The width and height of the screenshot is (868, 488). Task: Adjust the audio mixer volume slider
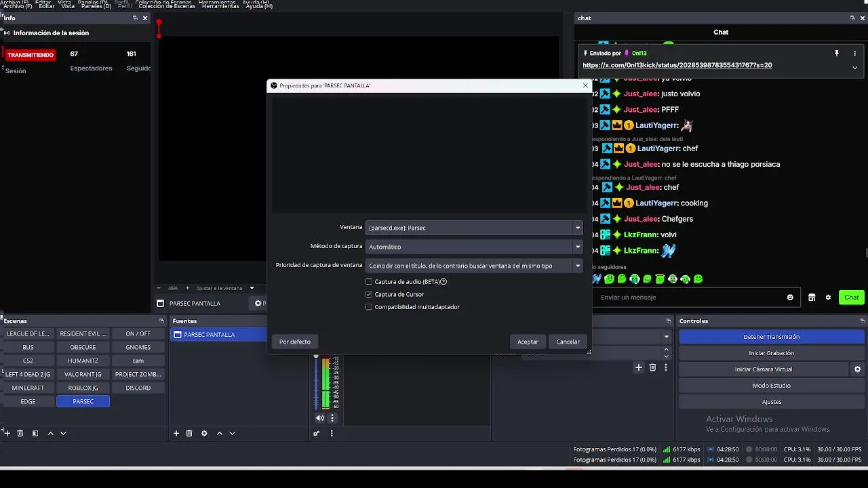(316, 381)
